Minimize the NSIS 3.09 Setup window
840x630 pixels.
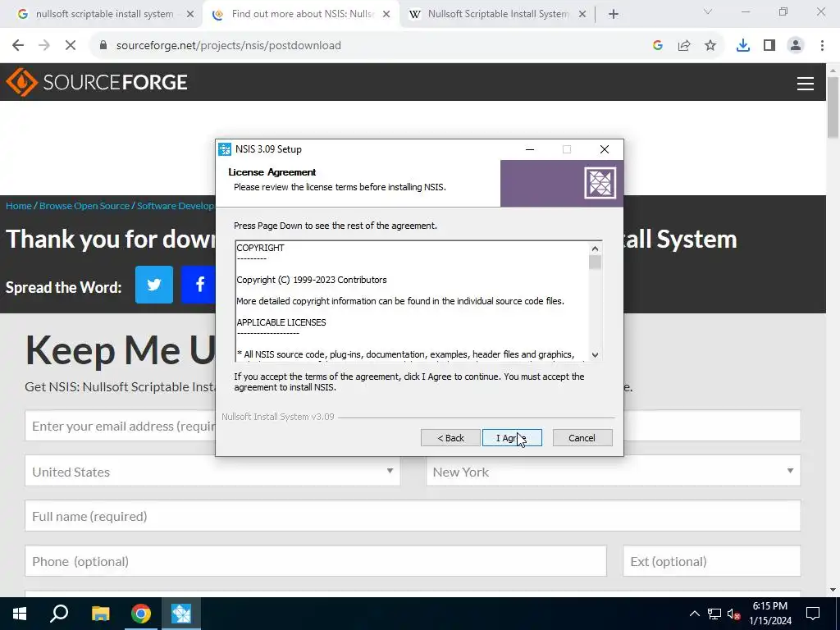pos(530,149)
